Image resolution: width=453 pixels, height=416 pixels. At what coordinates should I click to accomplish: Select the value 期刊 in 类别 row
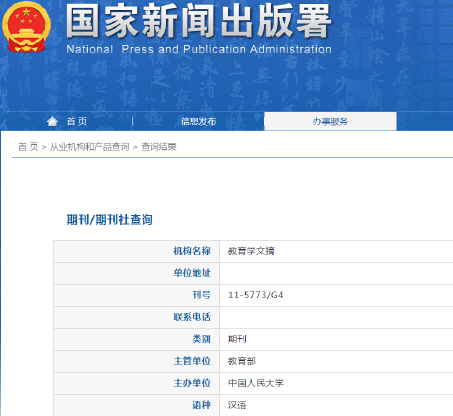pos(237,339)
